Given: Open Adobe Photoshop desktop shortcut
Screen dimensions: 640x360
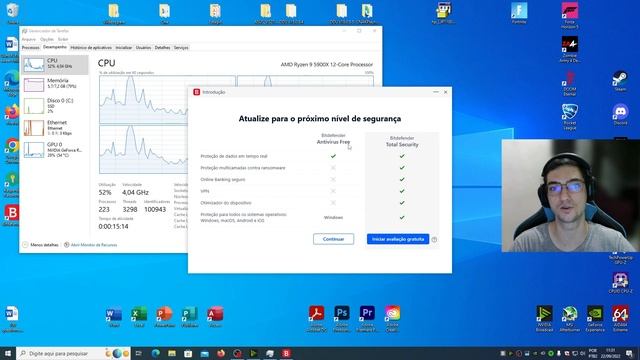Looking at the screenshot, I should coord(342,318).
